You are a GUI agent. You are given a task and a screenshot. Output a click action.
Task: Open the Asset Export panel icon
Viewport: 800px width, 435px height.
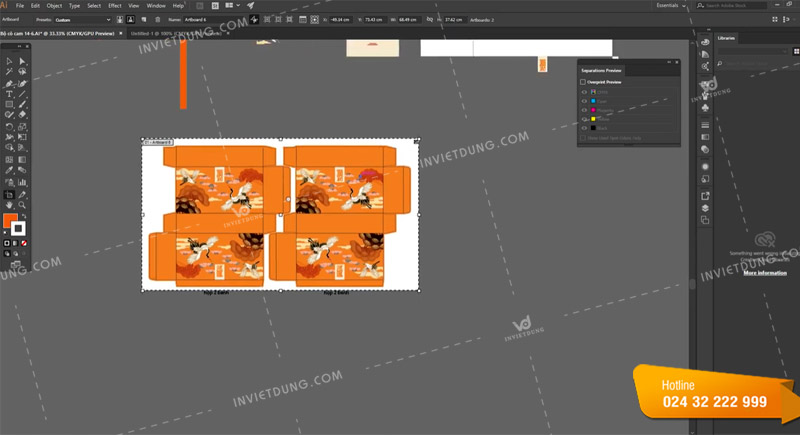point(705,196)
